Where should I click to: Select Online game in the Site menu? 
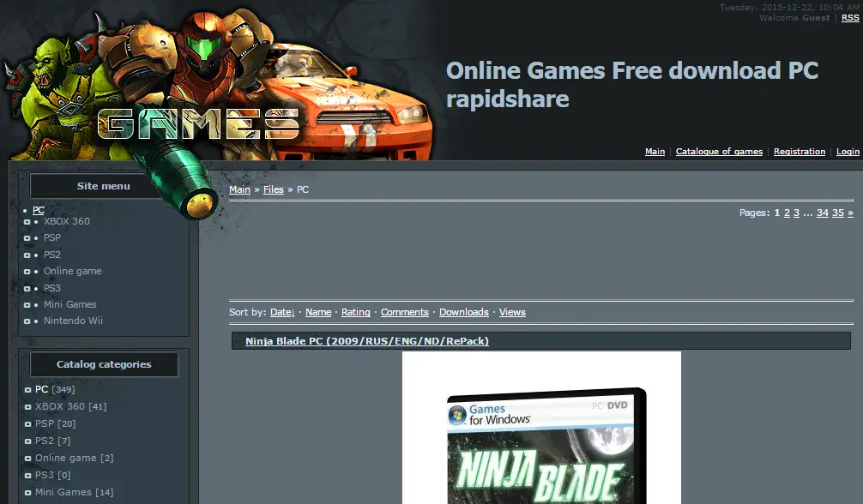72,271
